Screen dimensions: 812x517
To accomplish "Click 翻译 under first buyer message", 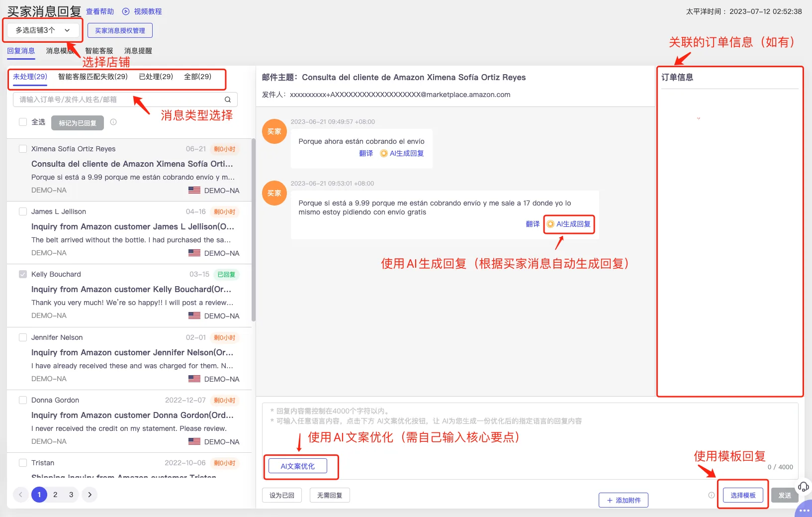I will (366, 153).
